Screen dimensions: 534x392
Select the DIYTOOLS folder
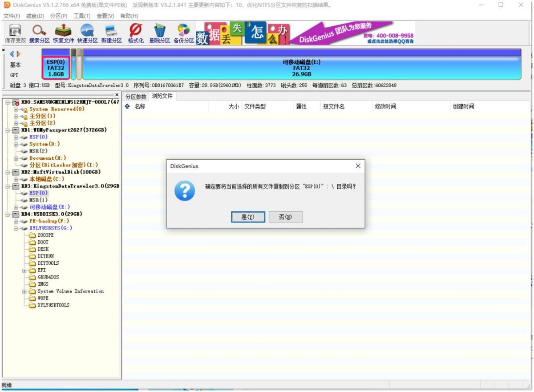point(48,263)
